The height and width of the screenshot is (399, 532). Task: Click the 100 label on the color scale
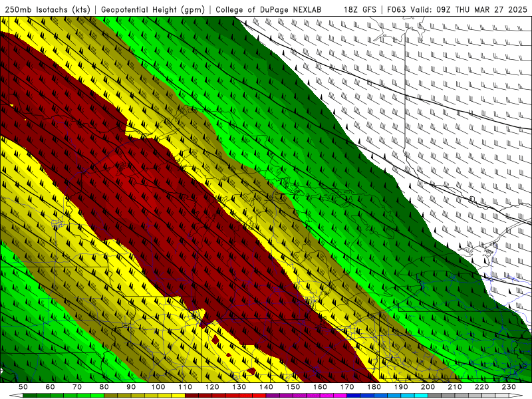click(x=158, y=387)
